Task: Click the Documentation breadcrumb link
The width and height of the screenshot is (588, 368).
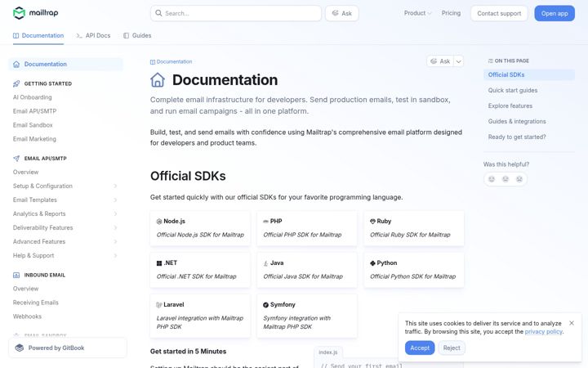Action: 171,61
